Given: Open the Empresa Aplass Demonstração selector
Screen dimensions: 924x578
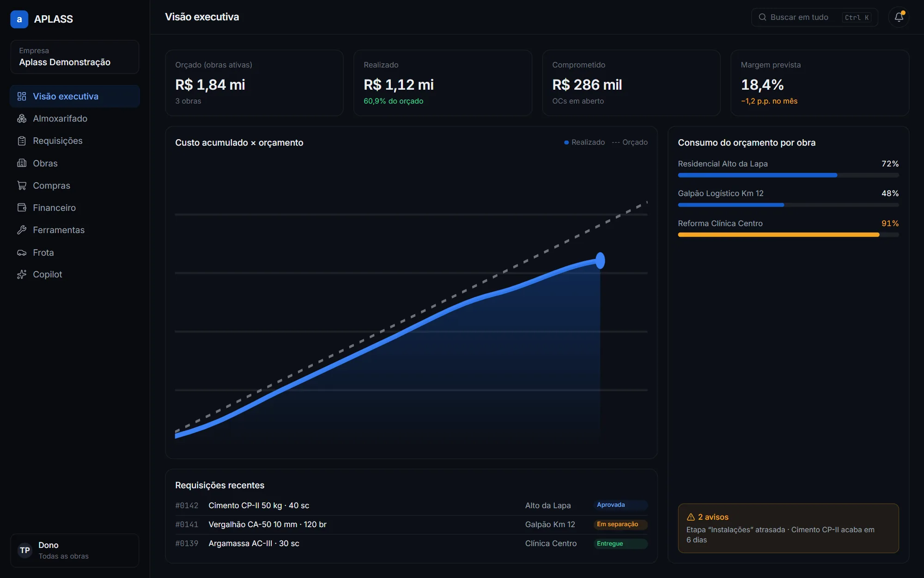Looking at the screenshot, I should 75,57.
